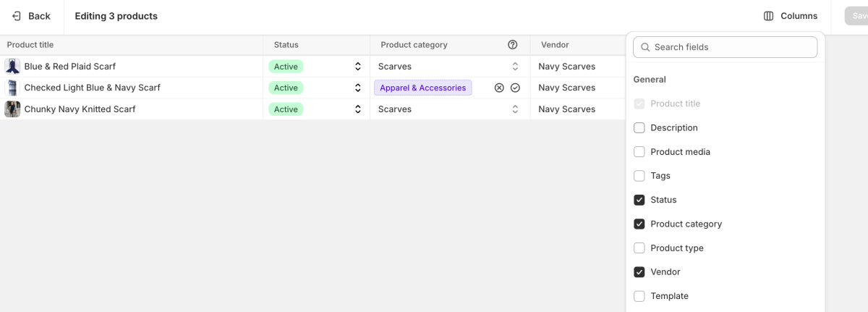Click the Product category help icon

[513, 45]
